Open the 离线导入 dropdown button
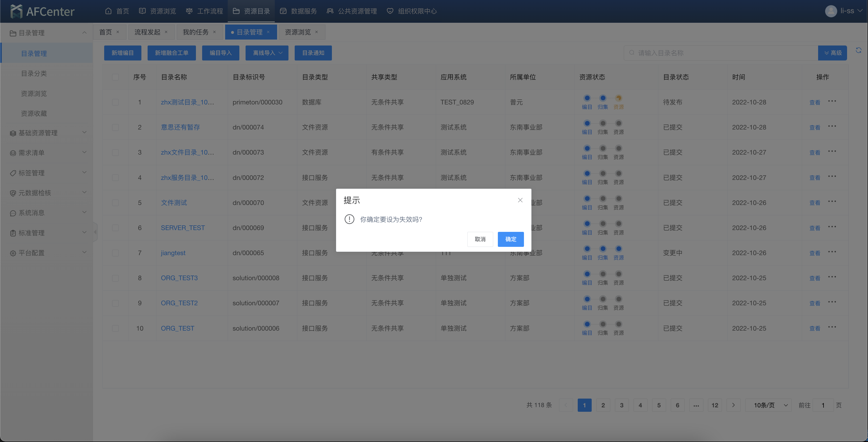 pyautogui.click(x=267, y=53)
